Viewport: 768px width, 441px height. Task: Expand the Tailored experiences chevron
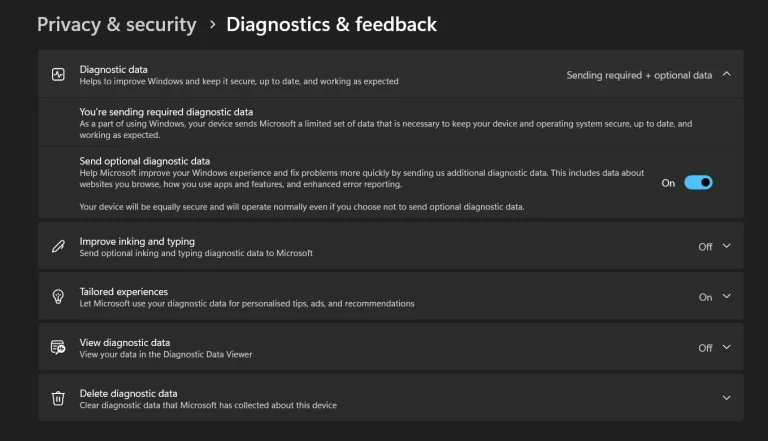click(x=726, y=297)
